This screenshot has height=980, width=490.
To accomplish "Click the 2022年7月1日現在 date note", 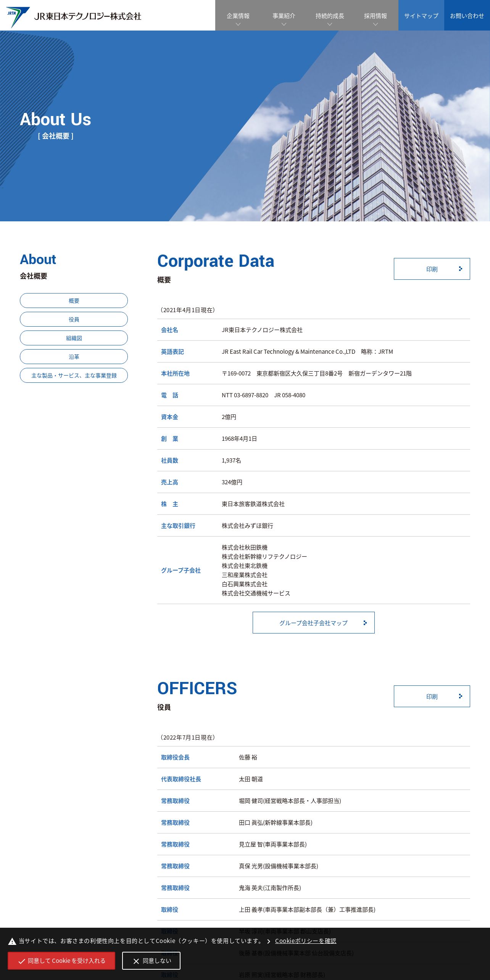I will 187,738.
